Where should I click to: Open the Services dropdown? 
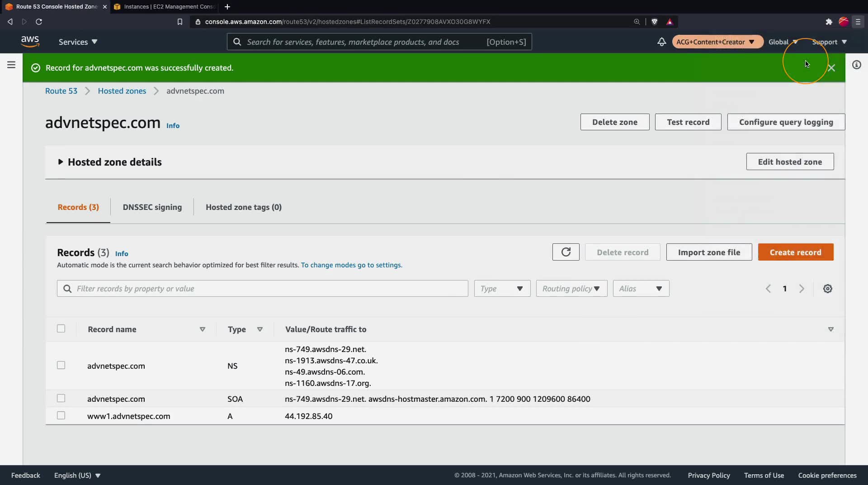(78, 42)
